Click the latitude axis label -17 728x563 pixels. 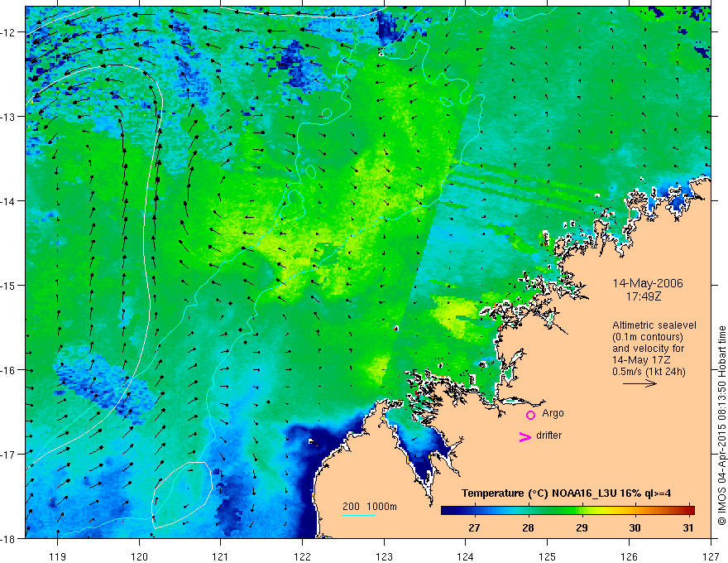pyautogui.click(x=8, y=454)
